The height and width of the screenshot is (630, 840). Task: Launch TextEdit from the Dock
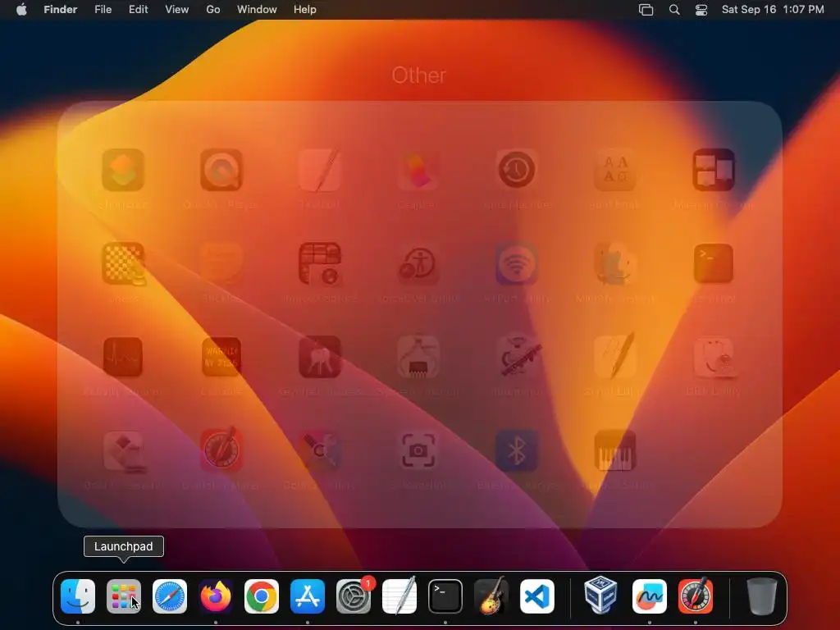click(x=399, y=596)
